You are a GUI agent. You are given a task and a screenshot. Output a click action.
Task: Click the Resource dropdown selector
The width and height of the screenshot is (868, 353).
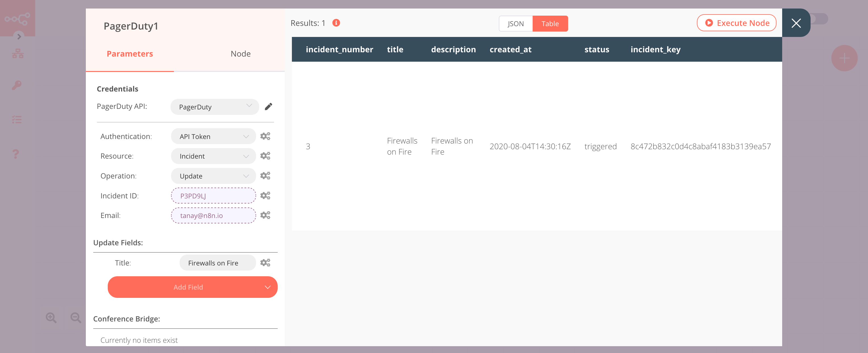[x=213, y=156]
